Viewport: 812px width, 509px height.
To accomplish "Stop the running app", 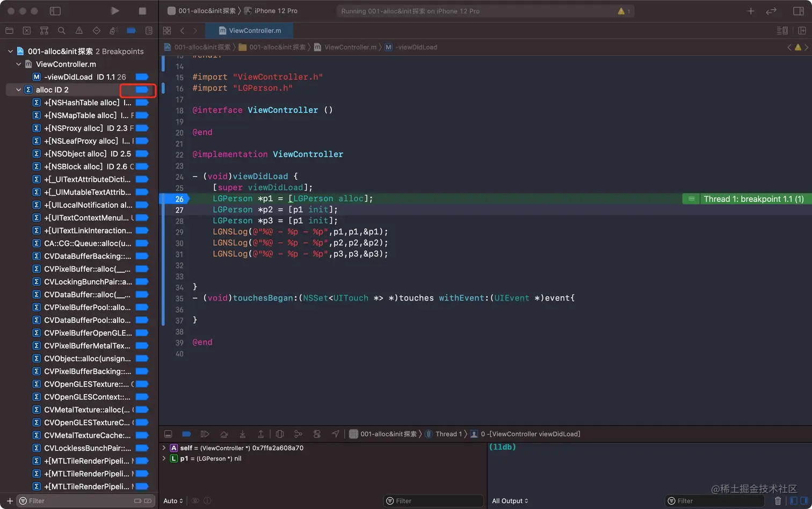I will pyautogui.click(x=142, y=11).
